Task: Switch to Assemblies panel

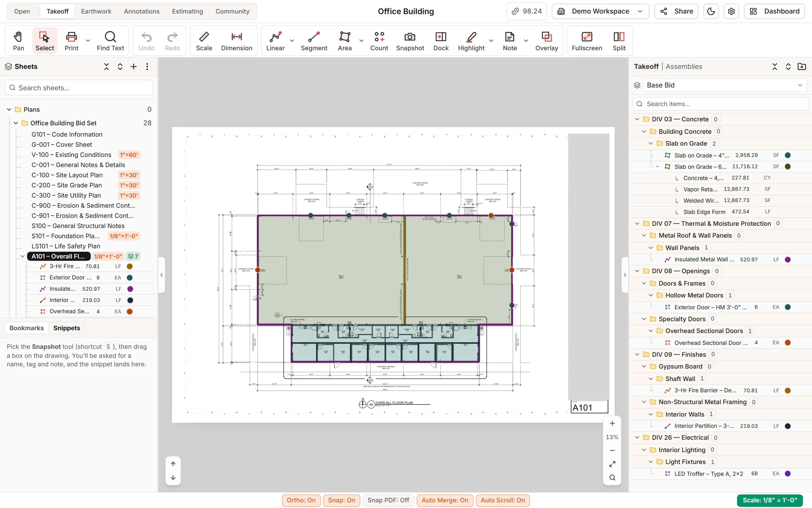Action: point(684,67)
